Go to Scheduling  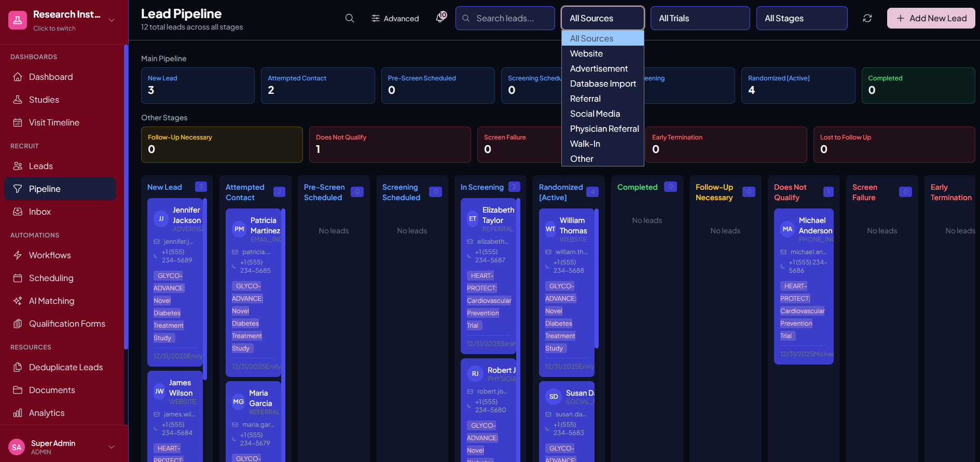[x=60, y=278]
